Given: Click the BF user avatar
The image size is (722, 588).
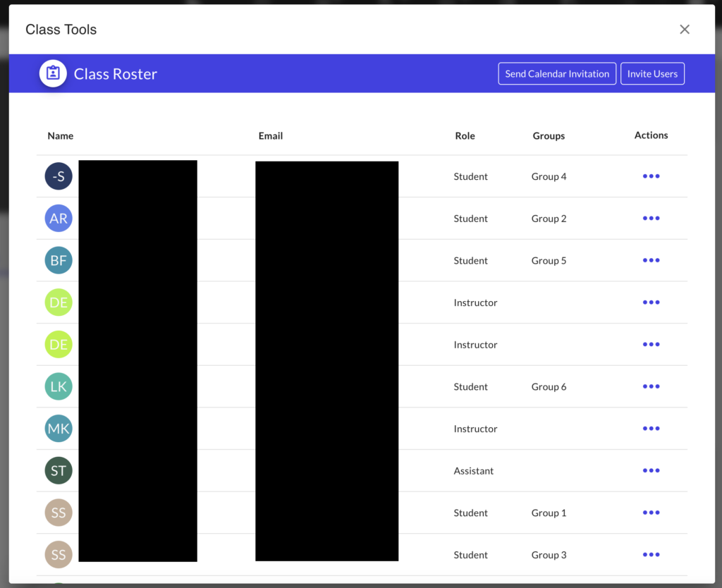Looking at the screenshot, I should point(59,260).
